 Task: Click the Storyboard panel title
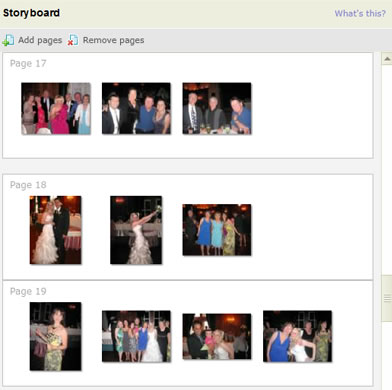(x=31, y=13)
